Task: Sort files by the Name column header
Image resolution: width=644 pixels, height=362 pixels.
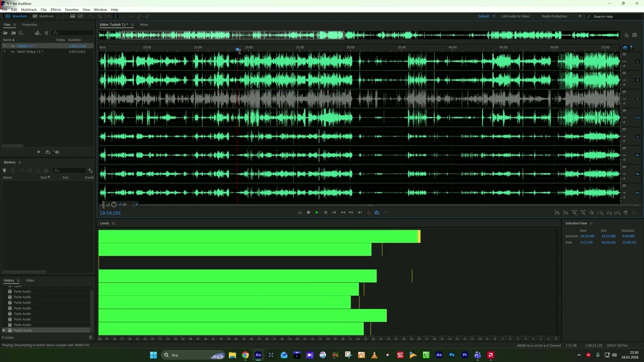Action: (x=9, y=40)
